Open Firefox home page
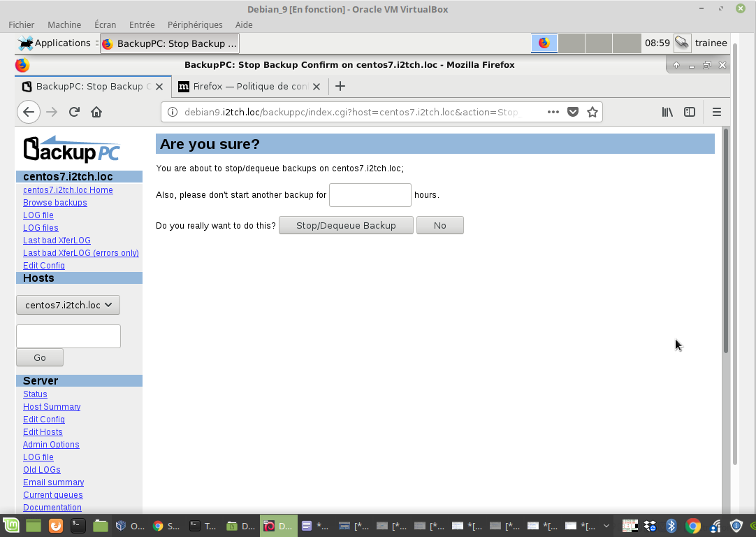Screen dimensions: 756x537 [x=96, y=112]
